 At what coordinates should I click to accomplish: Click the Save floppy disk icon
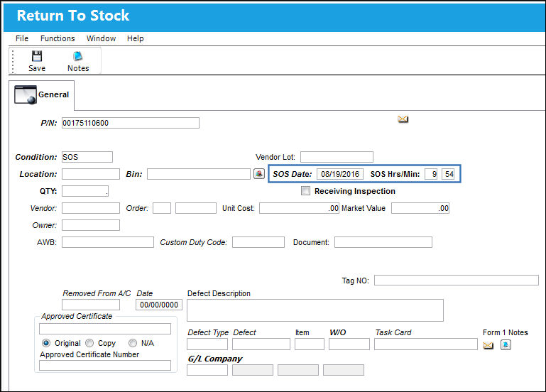coord(37,56)
